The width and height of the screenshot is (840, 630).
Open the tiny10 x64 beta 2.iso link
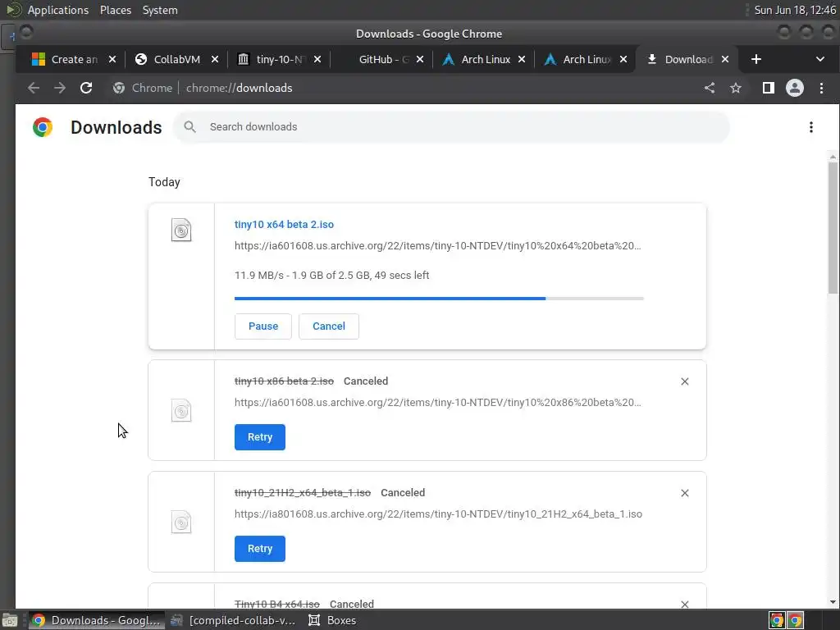[284, 225]
